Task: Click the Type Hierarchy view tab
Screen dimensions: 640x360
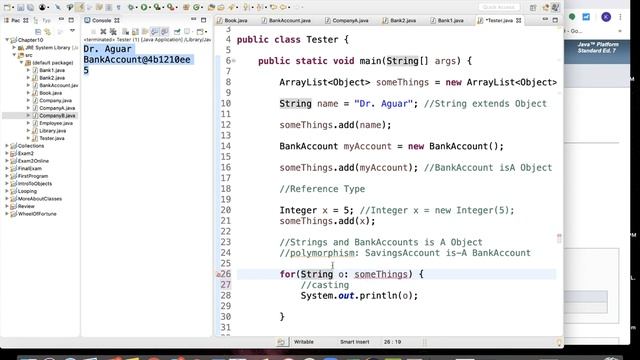Action: coord(42,20)
